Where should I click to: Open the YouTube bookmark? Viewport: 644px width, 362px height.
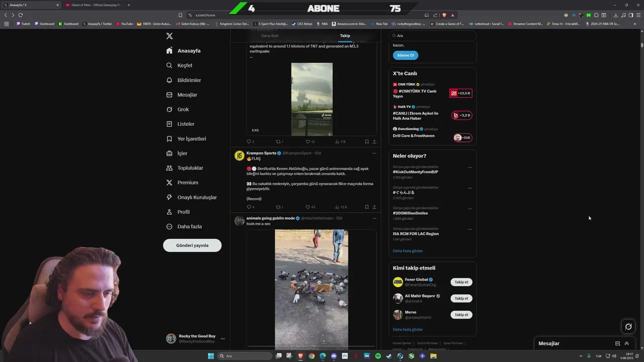125,24
